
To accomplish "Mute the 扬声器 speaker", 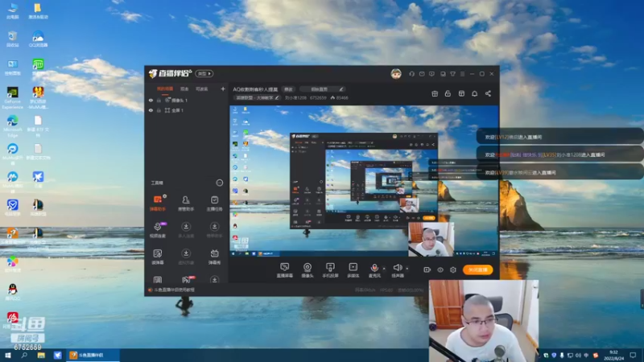I will pos(397,270).
